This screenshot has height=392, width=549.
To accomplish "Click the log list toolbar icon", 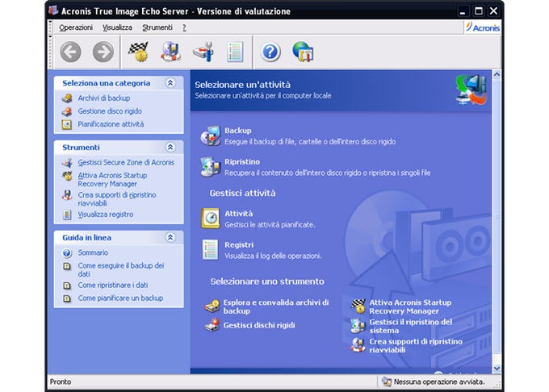I will pyautogui.click(x=235, y=52).
